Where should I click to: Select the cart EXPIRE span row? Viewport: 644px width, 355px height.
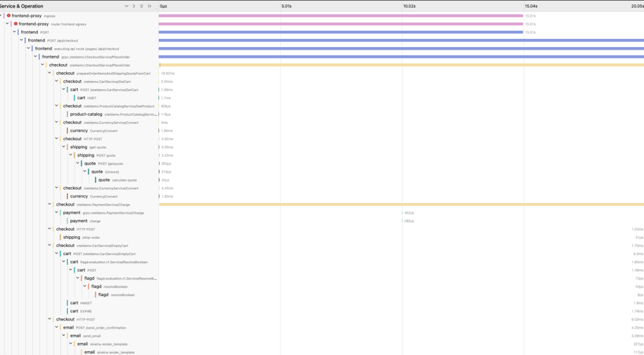pos(74,311)
